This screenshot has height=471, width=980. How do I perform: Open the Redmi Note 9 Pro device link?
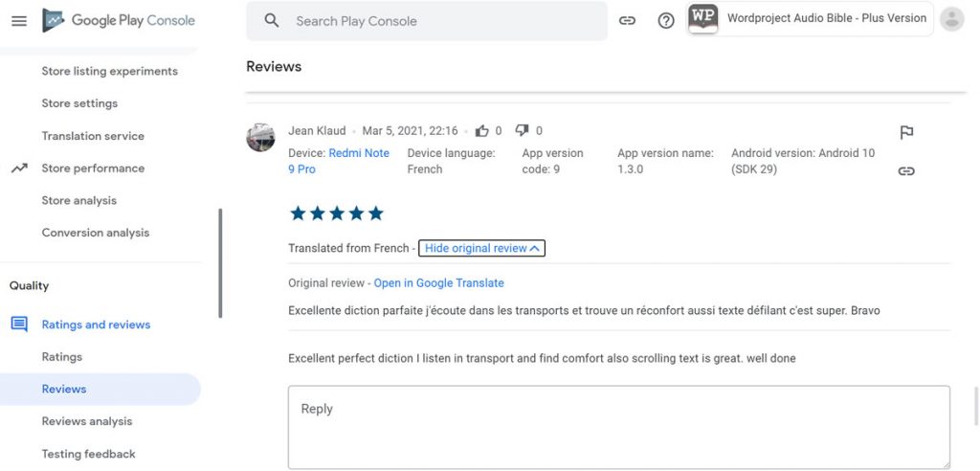[x=359, y=153]
